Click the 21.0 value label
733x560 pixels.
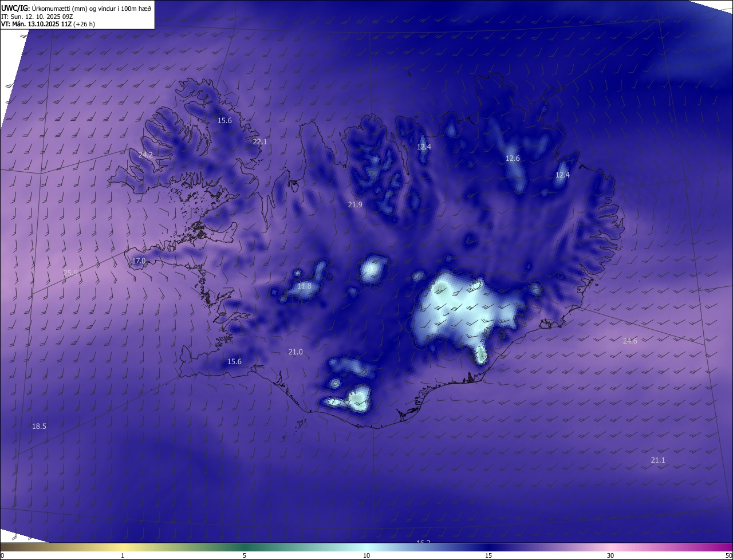point(295,352)
